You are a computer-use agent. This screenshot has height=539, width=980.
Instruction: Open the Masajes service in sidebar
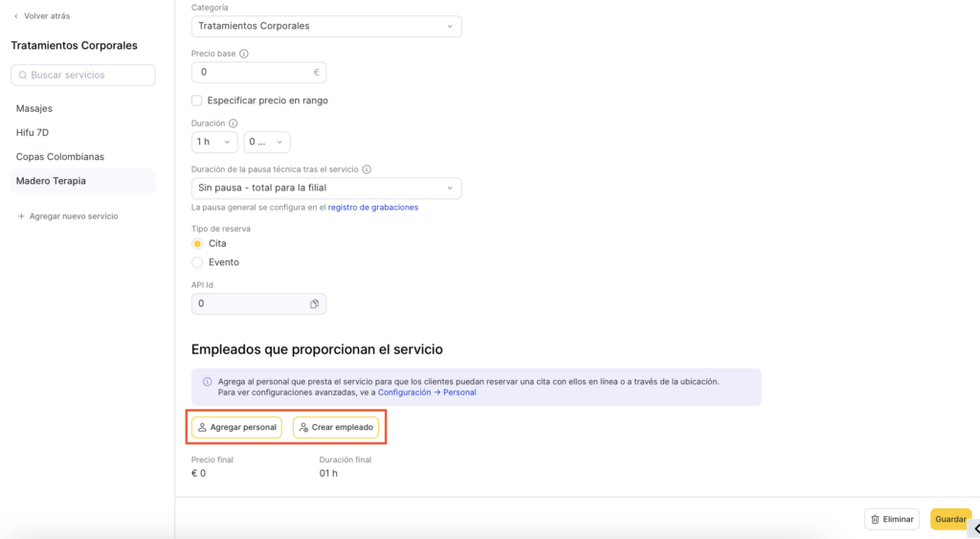[34, 108]
